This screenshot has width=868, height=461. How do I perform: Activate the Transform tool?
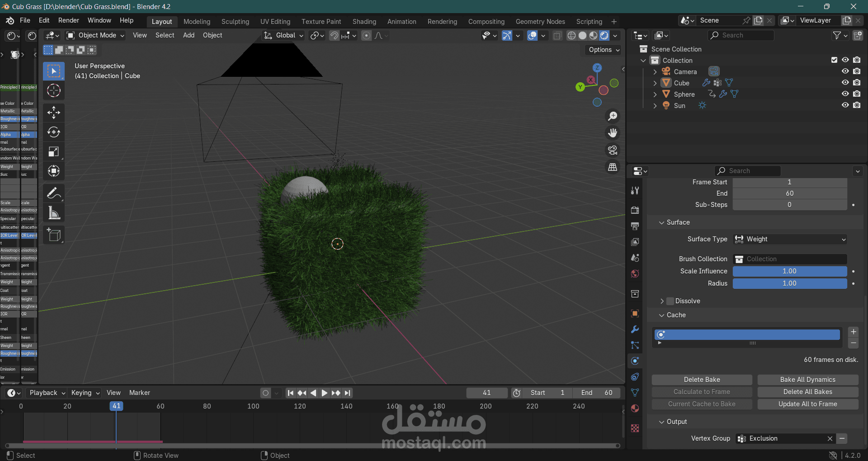[54, 171]
